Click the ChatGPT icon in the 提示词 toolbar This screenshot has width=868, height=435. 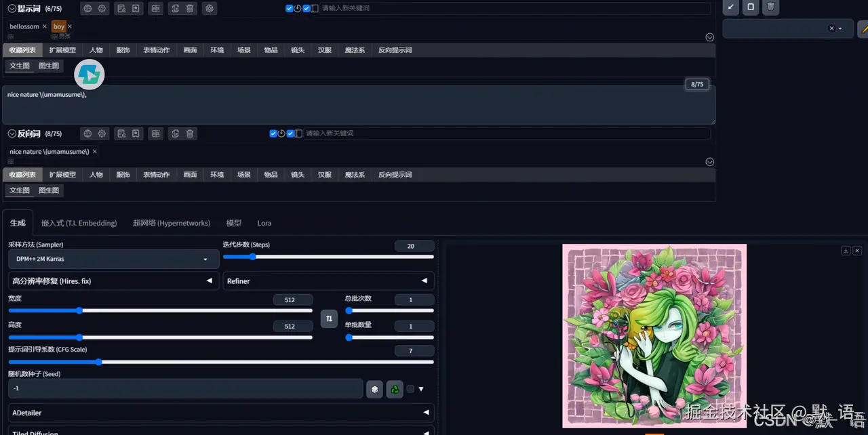click(210, 9)
